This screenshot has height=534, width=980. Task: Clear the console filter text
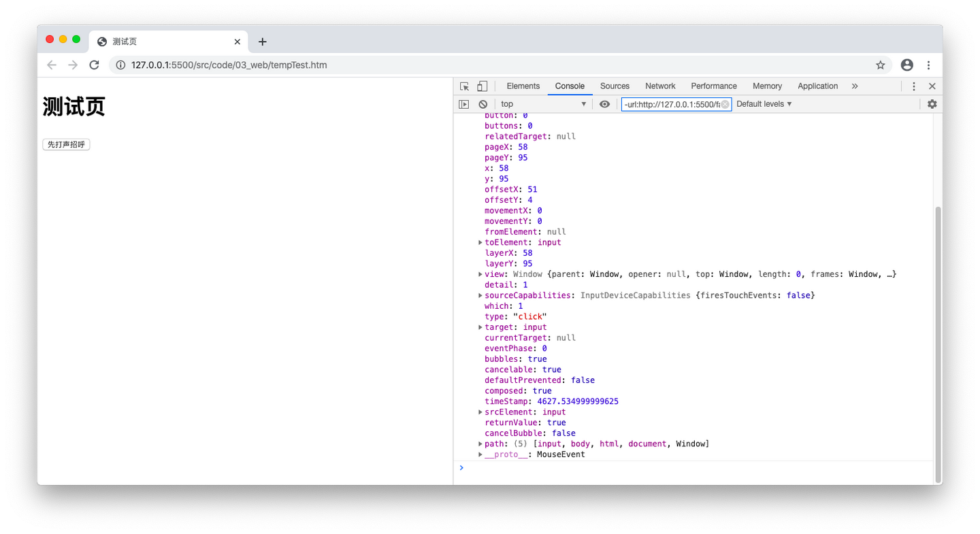pos(725,104)
